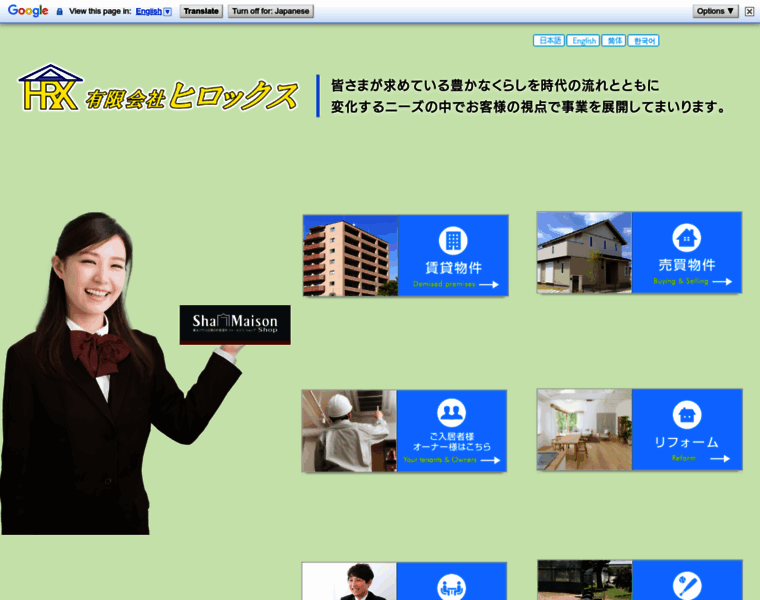Click the meeting icon in bottom left tile

(452, 586)
